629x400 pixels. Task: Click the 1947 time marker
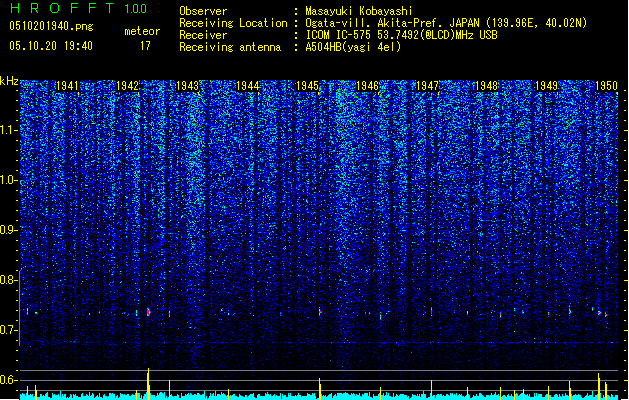[x=427, y=86]
